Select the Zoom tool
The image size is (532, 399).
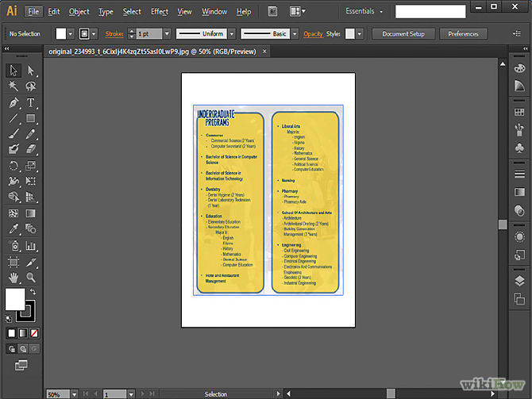click(x=30, y=278)
